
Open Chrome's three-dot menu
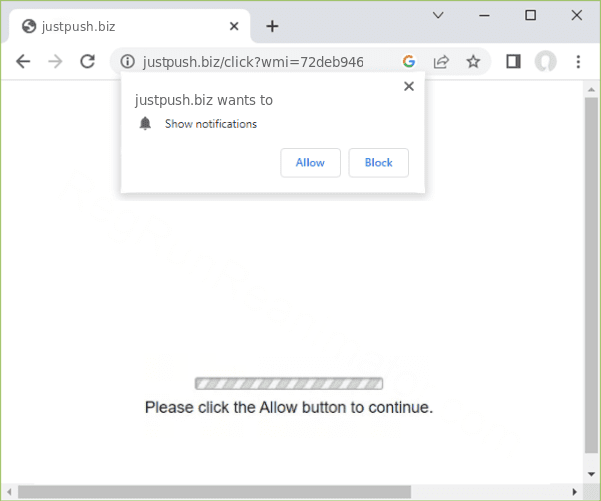pos(578,61)
